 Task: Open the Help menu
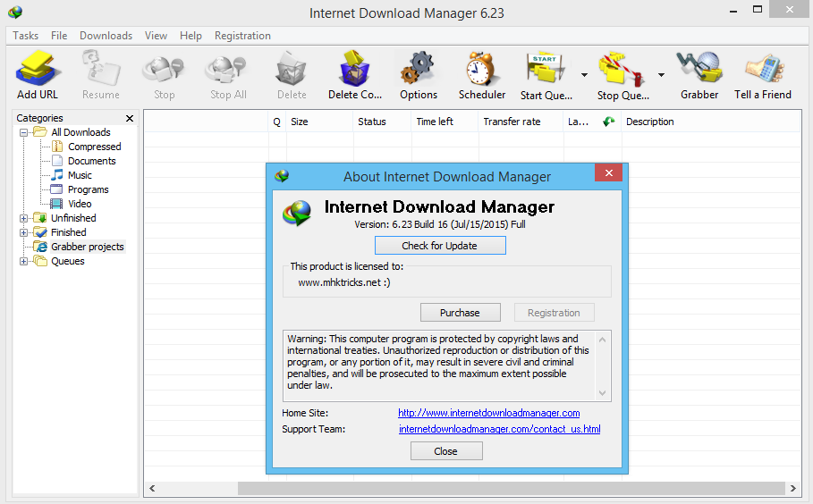[x=191, y=36]
